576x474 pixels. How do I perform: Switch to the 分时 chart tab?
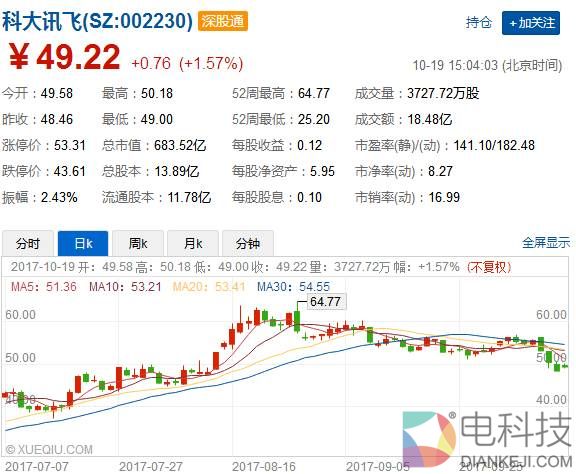tap(28, 243)
